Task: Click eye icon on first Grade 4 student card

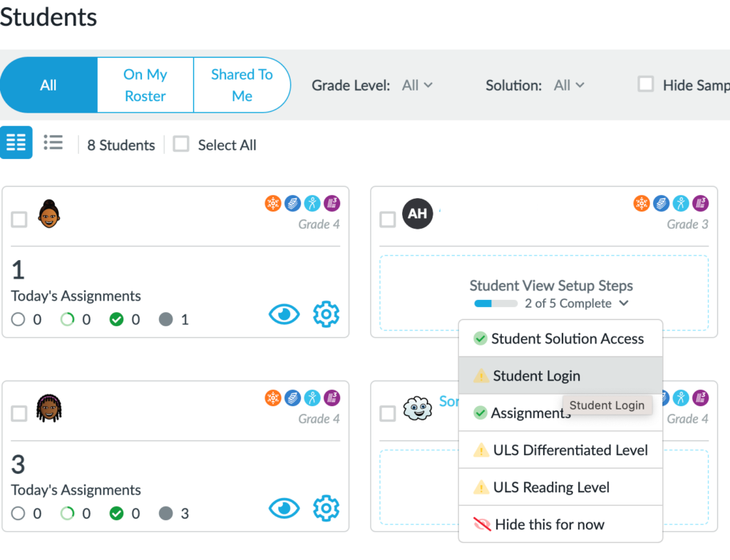Action: coord(284,314)
